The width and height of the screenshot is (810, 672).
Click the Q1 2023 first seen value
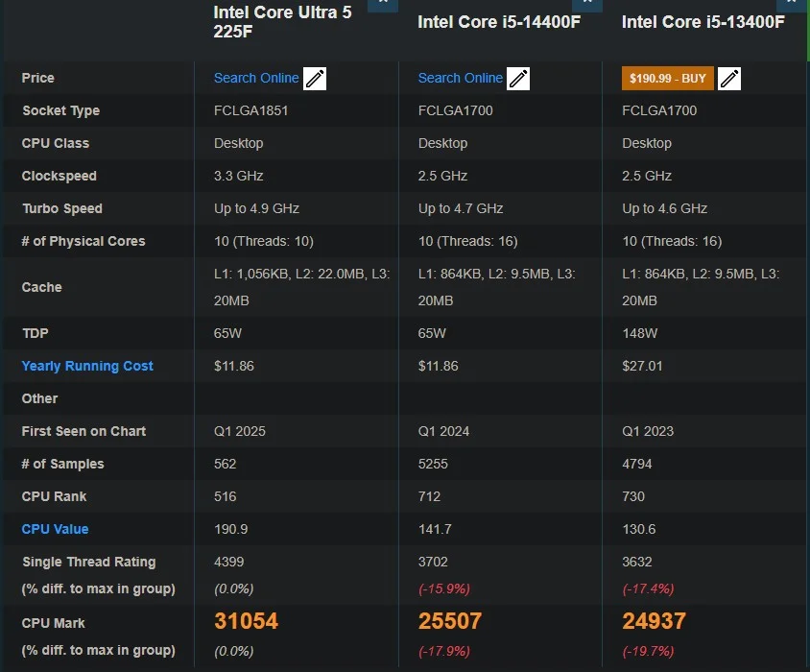pyautogui.click(x=648, y=431)
